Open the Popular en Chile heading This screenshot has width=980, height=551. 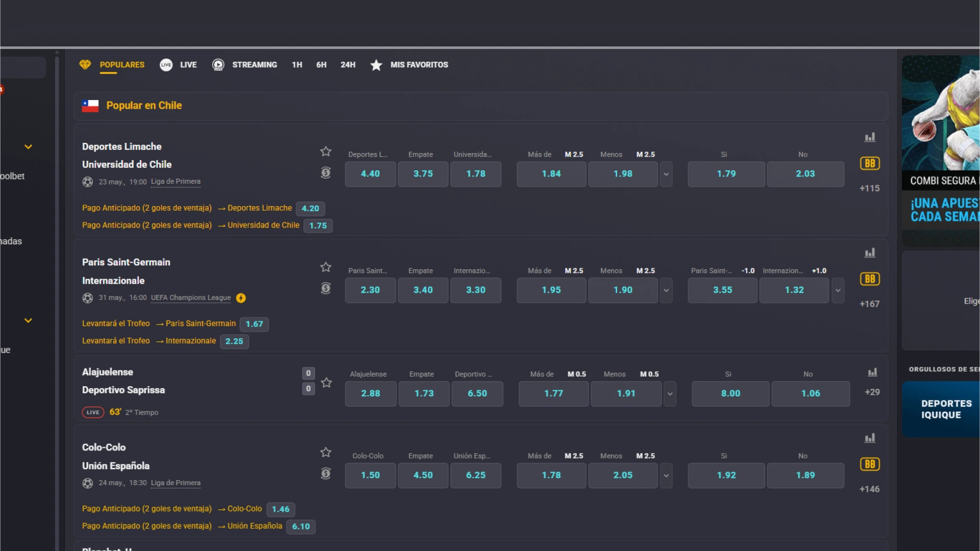[x=144, y=106]
